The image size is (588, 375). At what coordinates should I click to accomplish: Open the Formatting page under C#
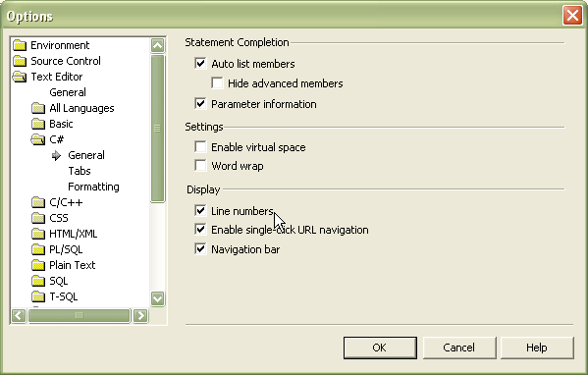93,187
